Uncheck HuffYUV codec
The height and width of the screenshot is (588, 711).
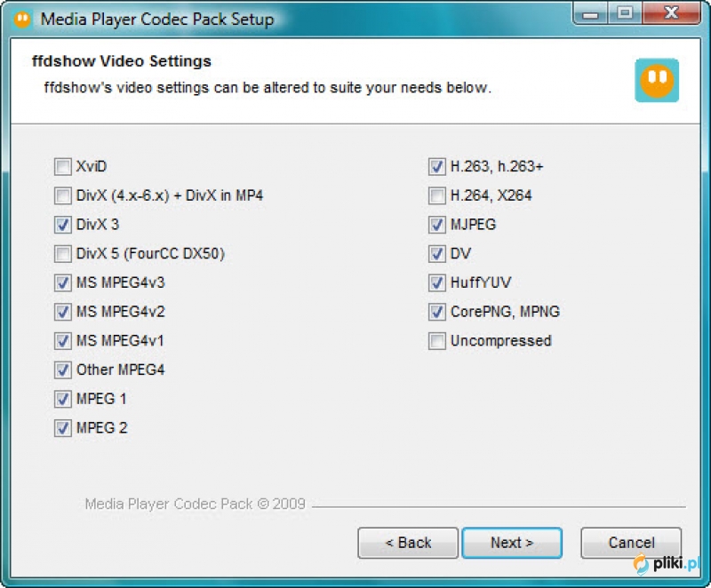pyautogui.click(x=436, y=282)
